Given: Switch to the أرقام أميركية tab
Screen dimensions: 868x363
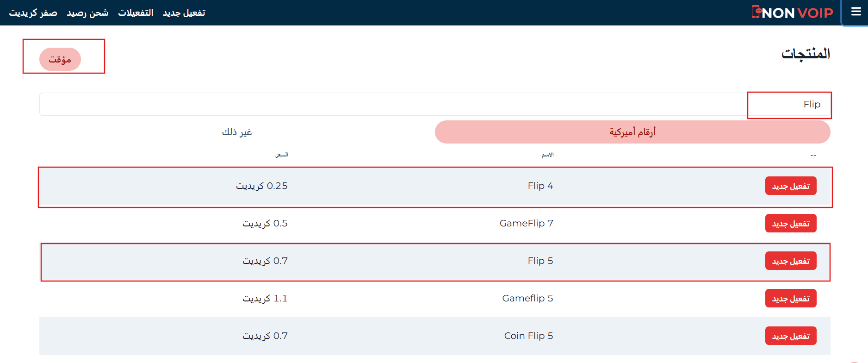Looking at the screenshot, I should point(632,132).
